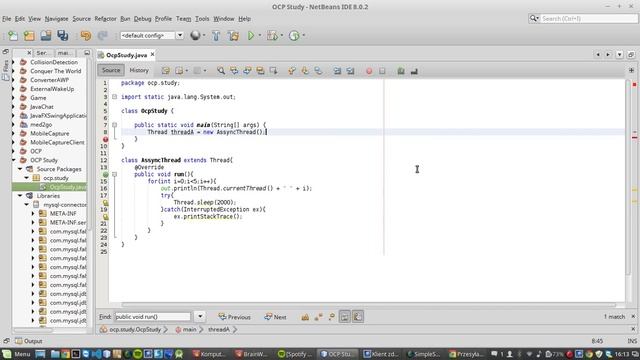The width and height of the screenshot is (640, 360).
Task: Click the Debug Project toolbar icon
Action: point(272,36)
